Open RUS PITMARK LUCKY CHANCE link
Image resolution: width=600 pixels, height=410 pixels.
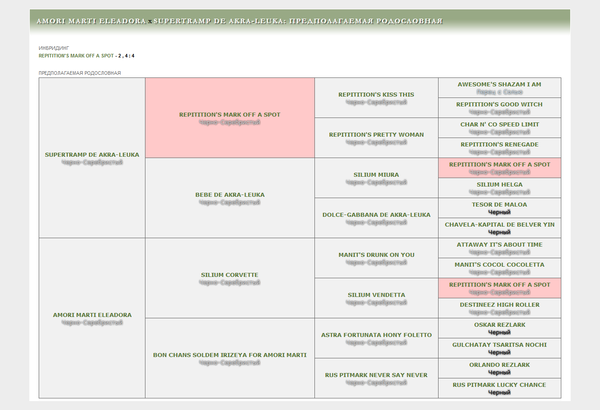click(499, 385)
